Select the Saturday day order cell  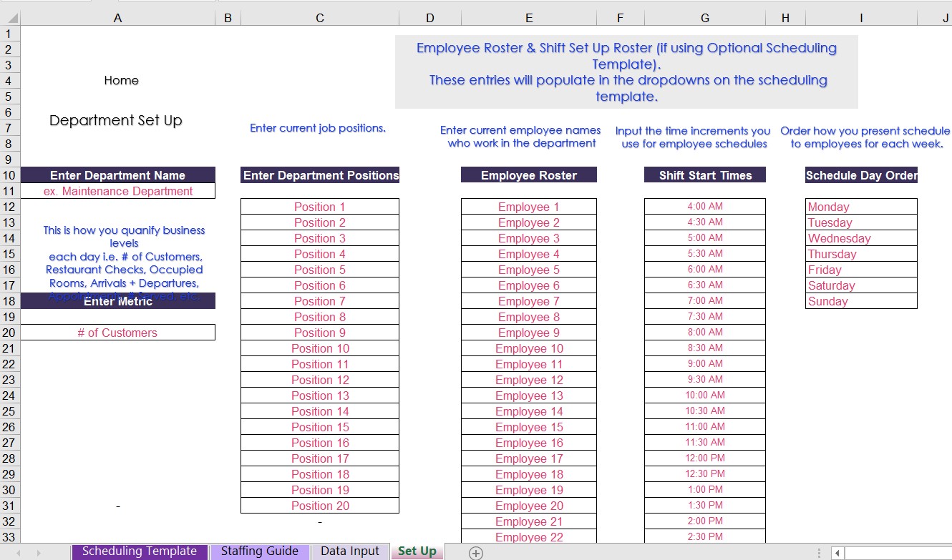[861, 285]
